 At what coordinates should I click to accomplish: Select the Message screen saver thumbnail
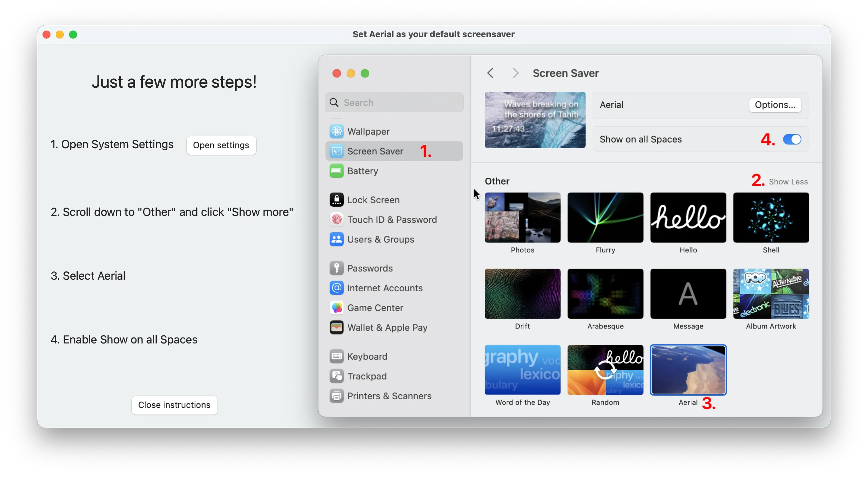click(688, 294)
